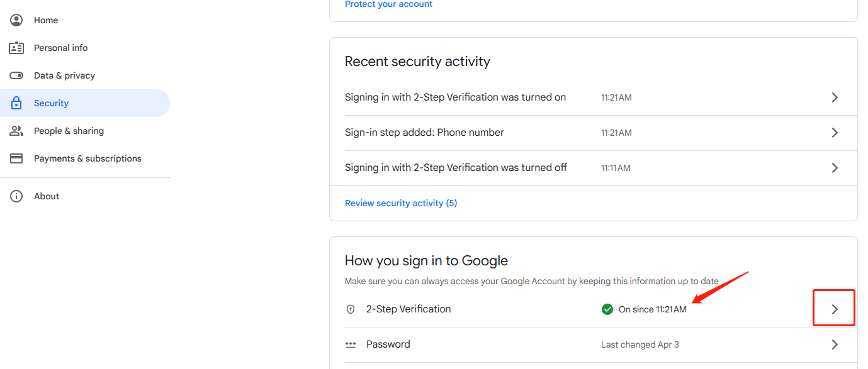868x369 pixels.
Task: Open Review security activity (5) link
Action: (x=401, y=203)
